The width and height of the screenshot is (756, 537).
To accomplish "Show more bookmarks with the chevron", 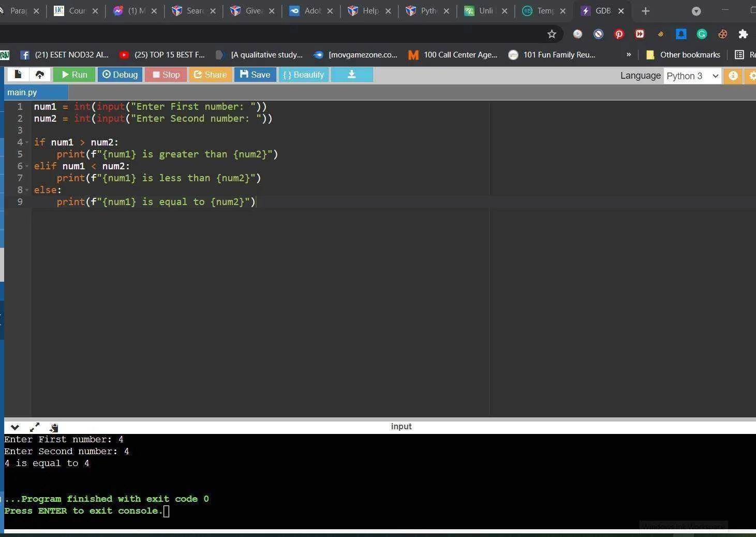I will 629,54.
